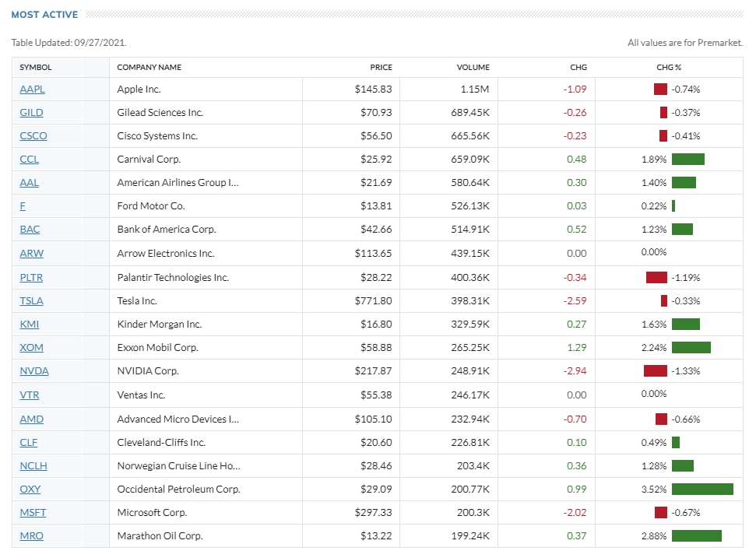Click the $297.33 Microsoft price
The height and width of the screenshot is (558, 756).
coord(373,513)
